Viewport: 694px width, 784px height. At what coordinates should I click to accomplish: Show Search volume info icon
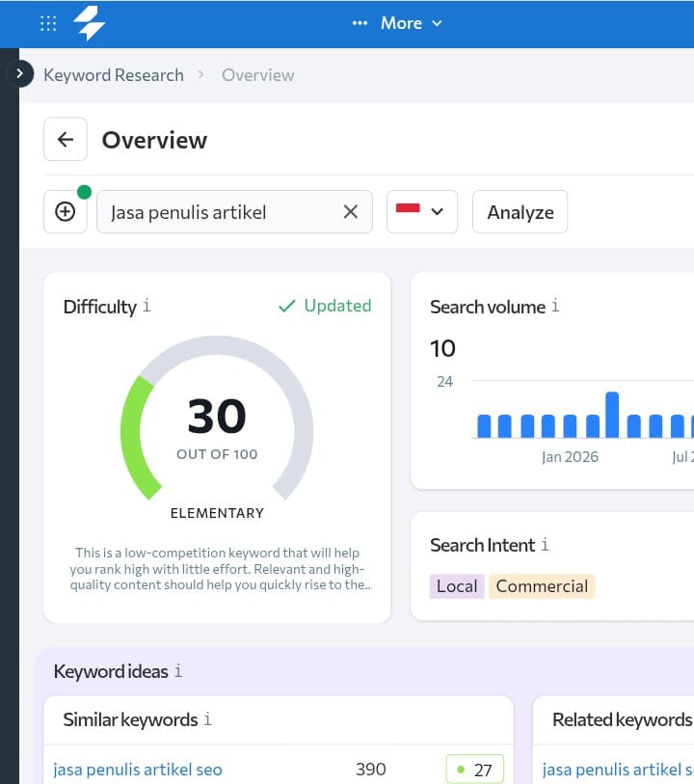click(x=555, y=306)
